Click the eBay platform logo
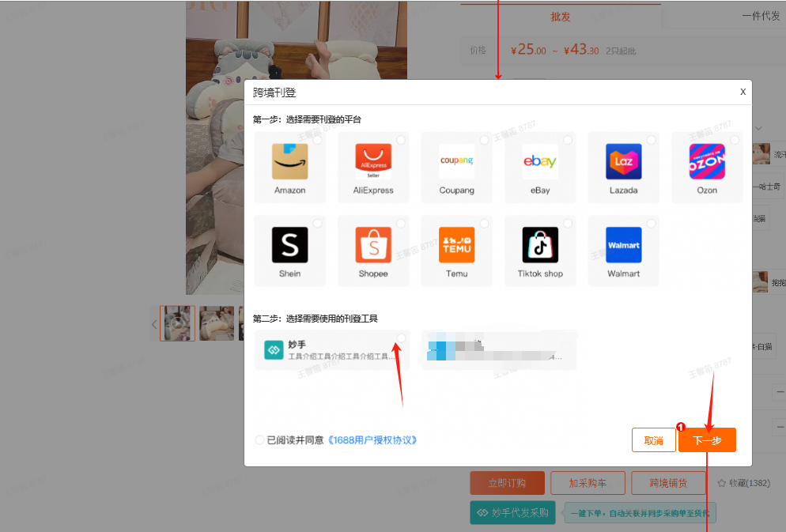The image size is (786, 532). tap(540, 161)
